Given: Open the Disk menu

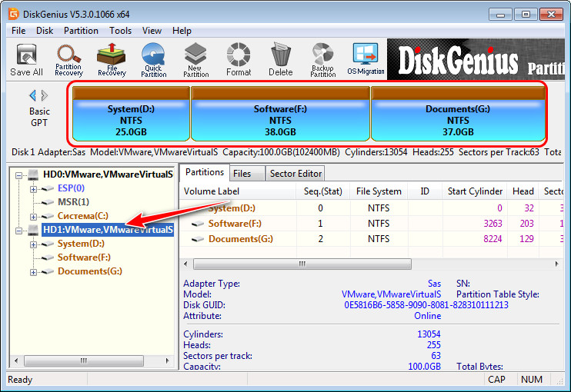Looking at the screenshot, I should tap(45, 31).
